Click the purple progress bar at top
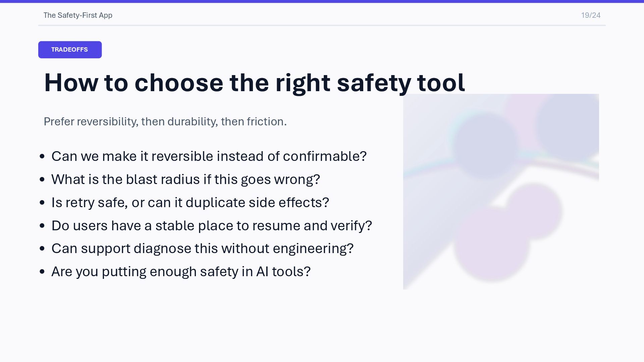The width and height of the screenshot is (644, 362). coord(322,1)
